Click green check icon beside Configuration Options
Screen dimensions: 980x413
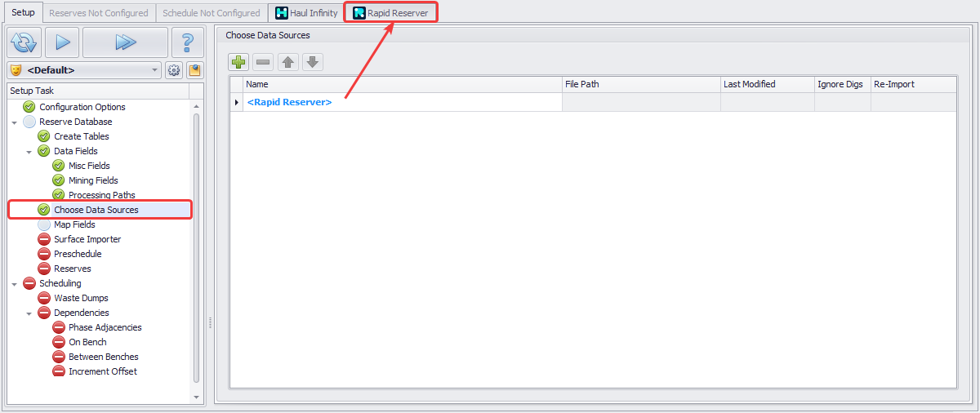pos(29,107)
